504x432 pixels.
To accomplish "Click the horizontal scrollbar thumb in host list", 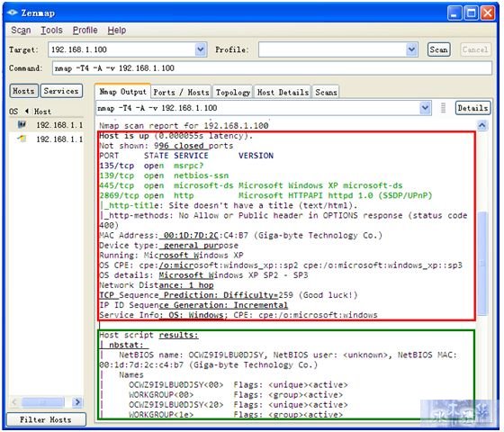I will [43, 401].
